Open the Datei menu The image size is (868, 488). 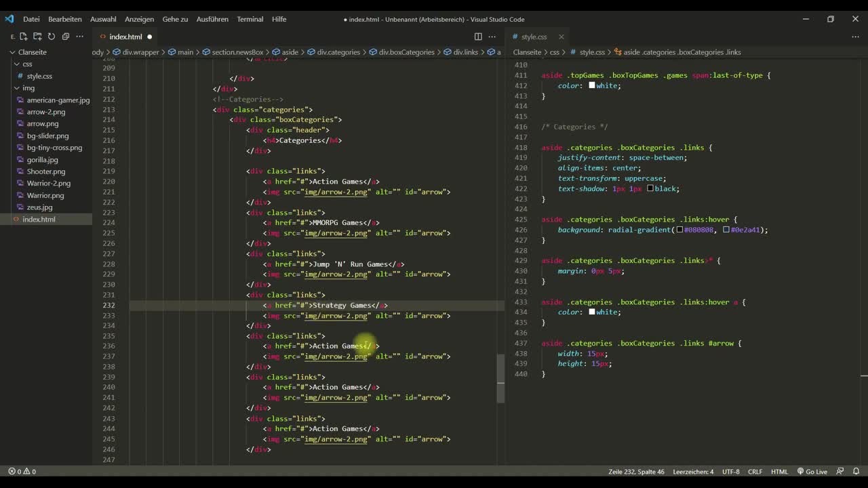[x=31, y=19]
